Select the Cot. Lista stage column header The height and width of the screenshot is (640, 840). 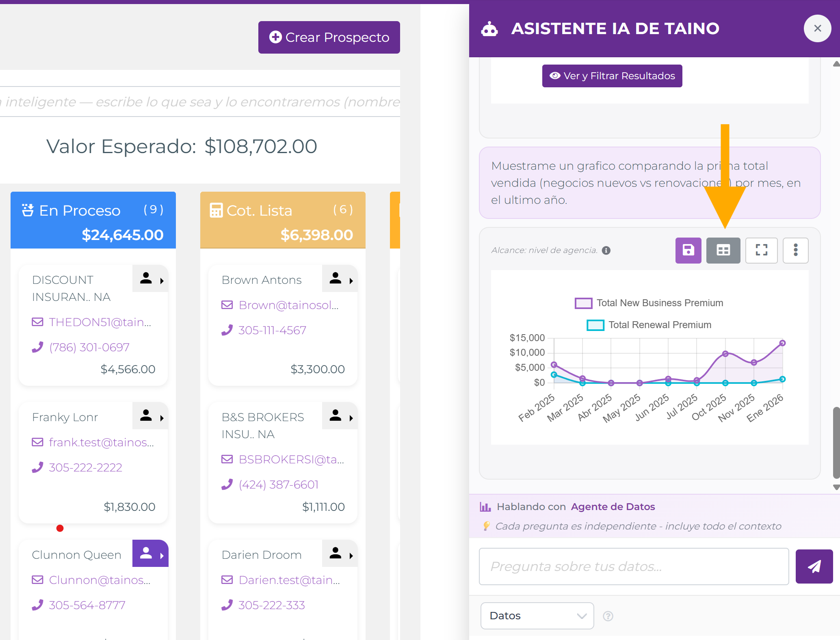283,220
